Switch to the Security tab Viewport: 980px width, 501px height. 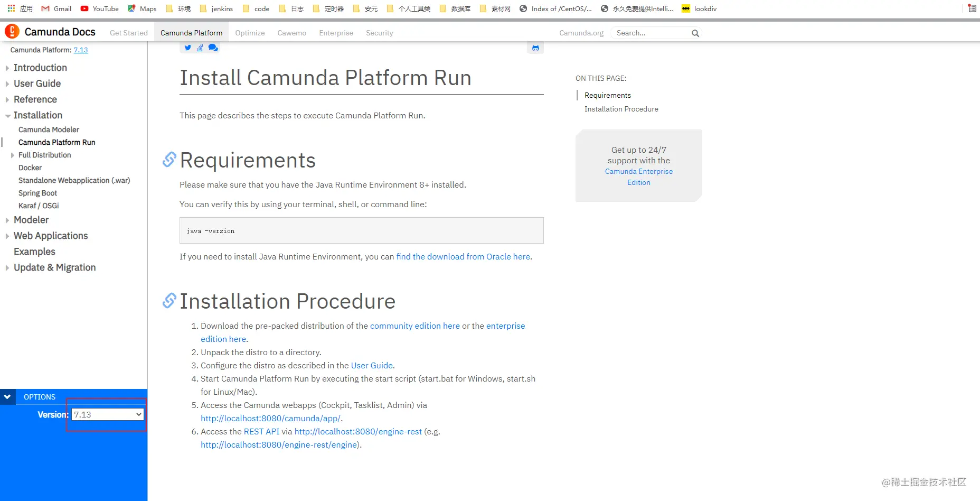(x=379, y=33)
